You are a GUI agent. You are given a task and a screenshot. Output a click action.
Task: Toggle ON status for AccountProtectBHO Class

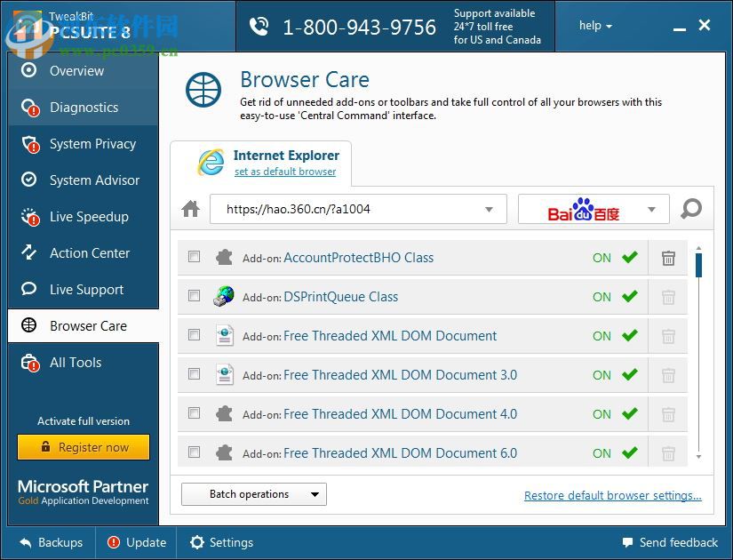(615, 257)
